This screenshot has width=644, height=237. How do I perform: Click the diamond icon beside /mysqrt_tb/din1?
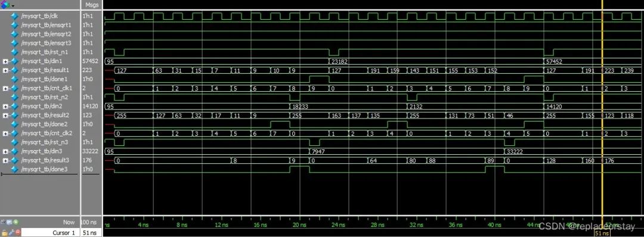click(15, 61)
